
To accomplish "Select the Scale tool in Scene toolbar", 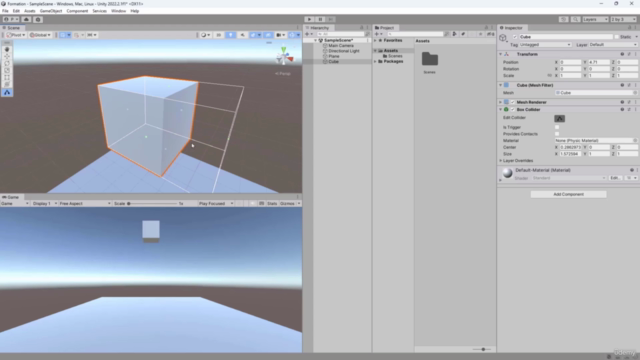I will click(7, 70).
